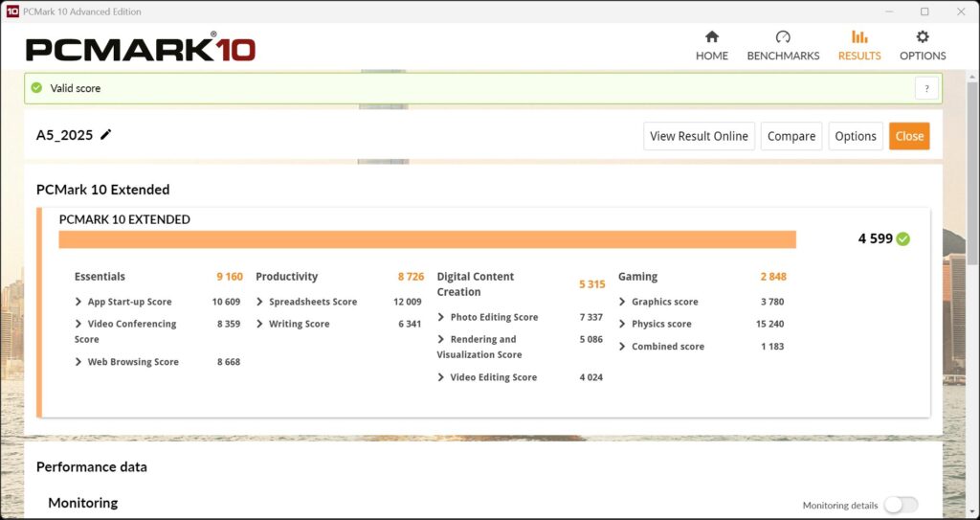Click the A5_2025 result name
Image resolution: width=980 pixels, height=520 pixels.
(x=64, y=135)
